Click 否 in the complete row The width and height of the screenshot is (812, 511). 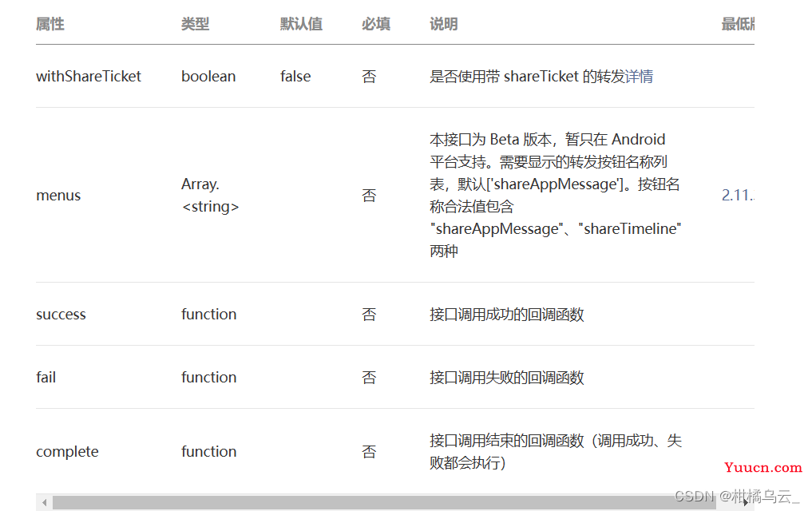point(369,451)
